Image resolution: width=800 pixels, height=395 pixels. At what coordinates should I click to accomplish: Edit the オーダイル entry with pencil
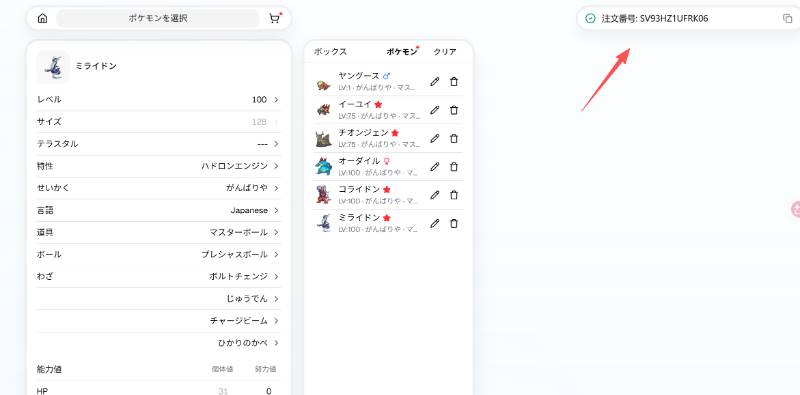(x=435, y=166)
